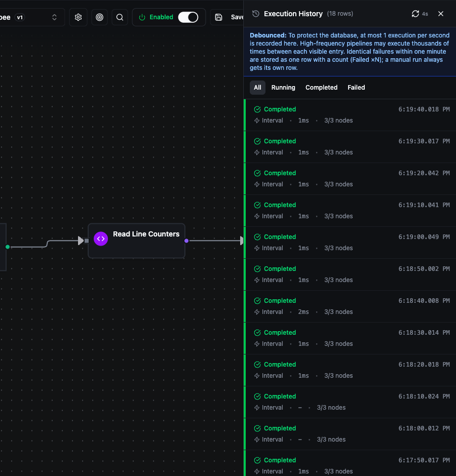Toggle the Enabled pipeline switch
Image resolution: width=456 pixels, height=476 pixels.
(x=188, y=17)
